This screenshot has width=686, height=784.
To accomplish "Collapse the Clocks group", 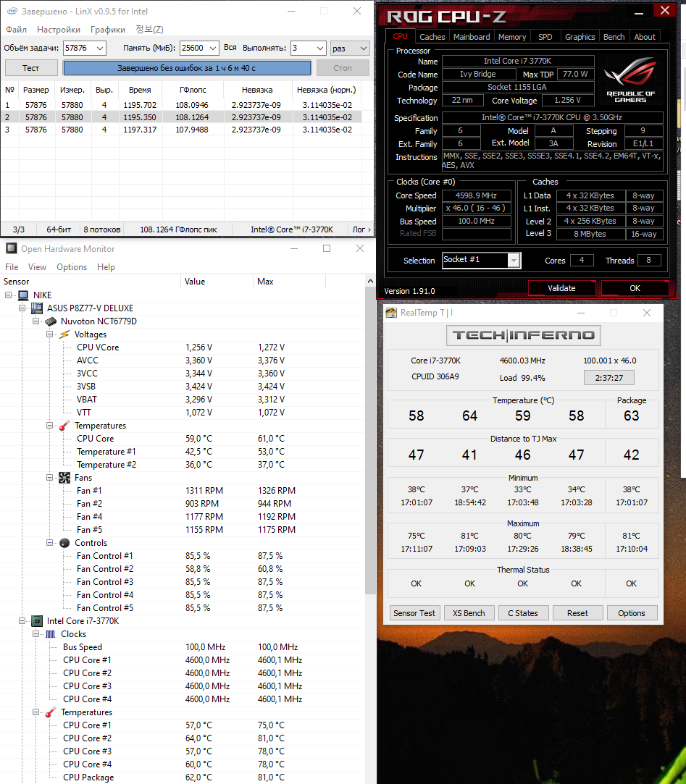I will 35,634.
